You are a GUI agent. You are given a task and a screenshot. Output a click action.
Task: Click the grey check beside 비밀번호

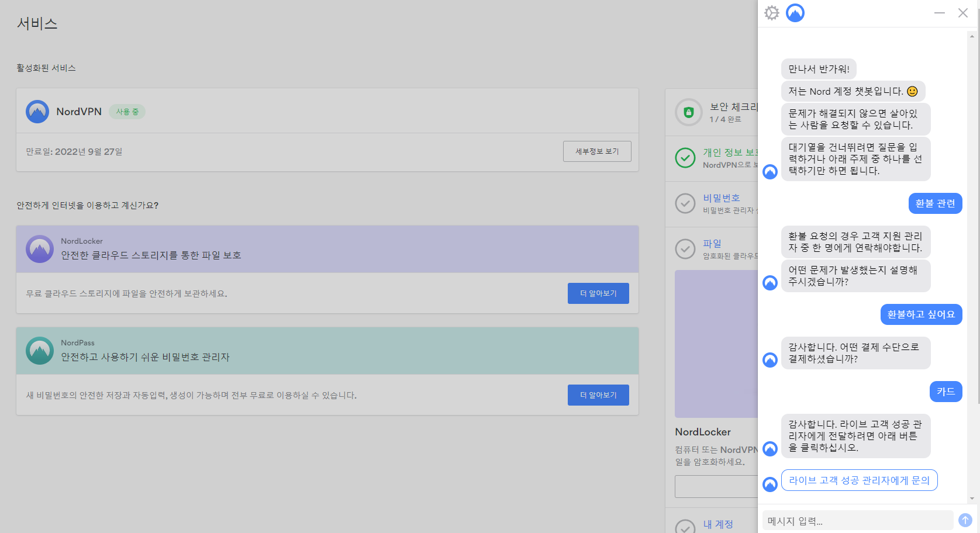click(685, 203)
